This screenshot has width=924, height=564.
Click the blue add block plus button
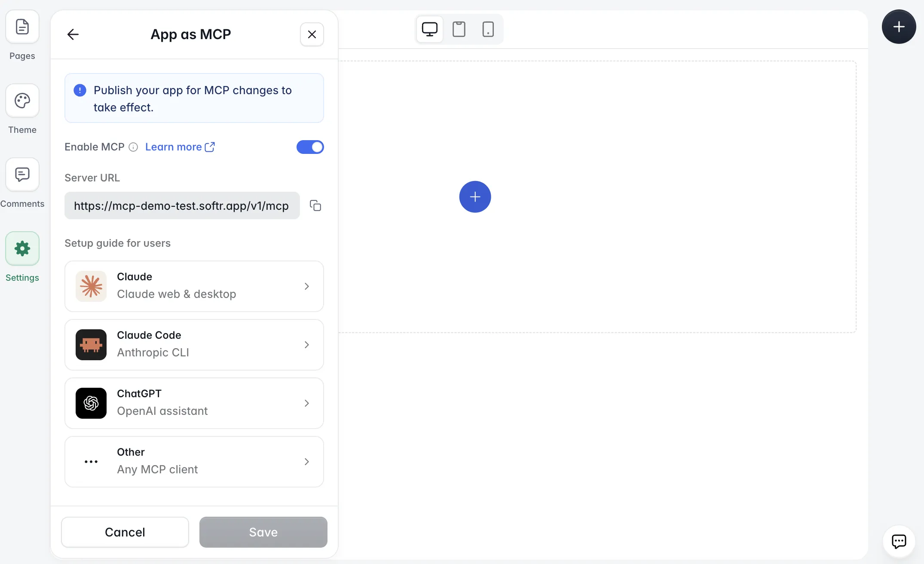coord(475,197)
